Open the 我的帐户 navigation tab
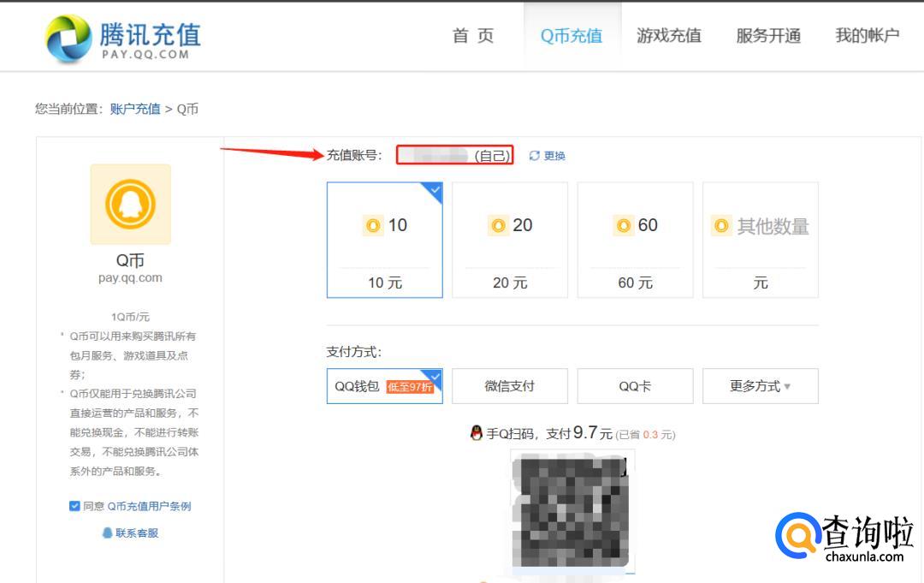 (x=868, y=36)
